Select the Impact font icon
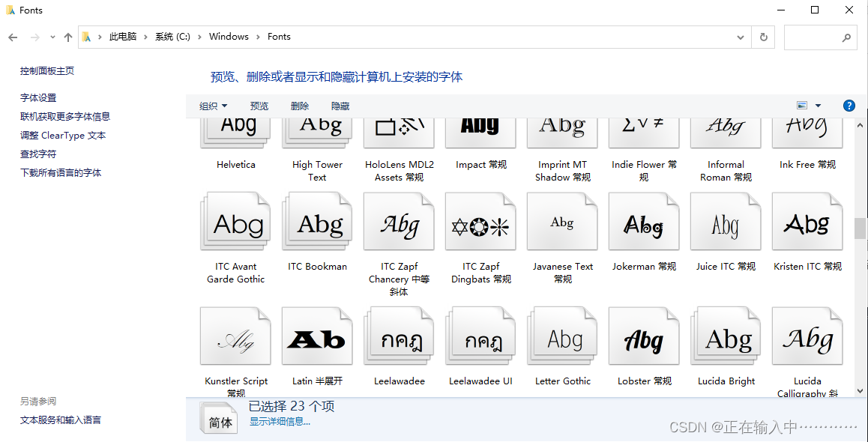 [480, 133]
